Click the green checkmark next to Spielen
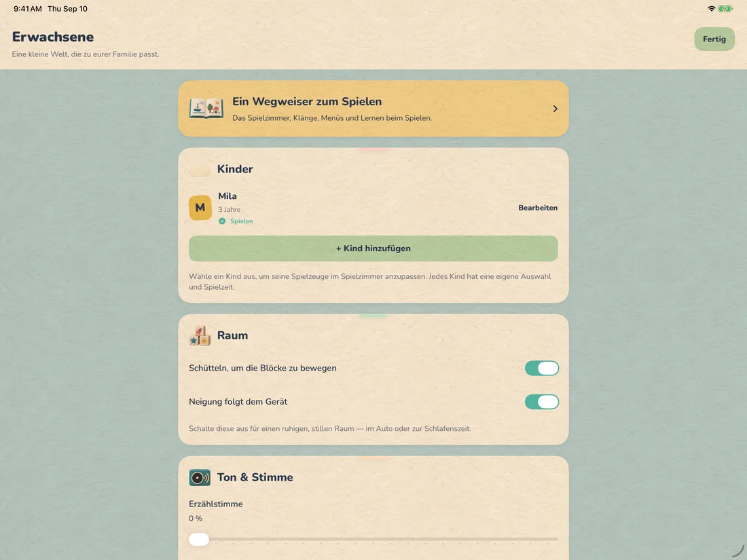 pyautogui.click(x=222, y=221)
